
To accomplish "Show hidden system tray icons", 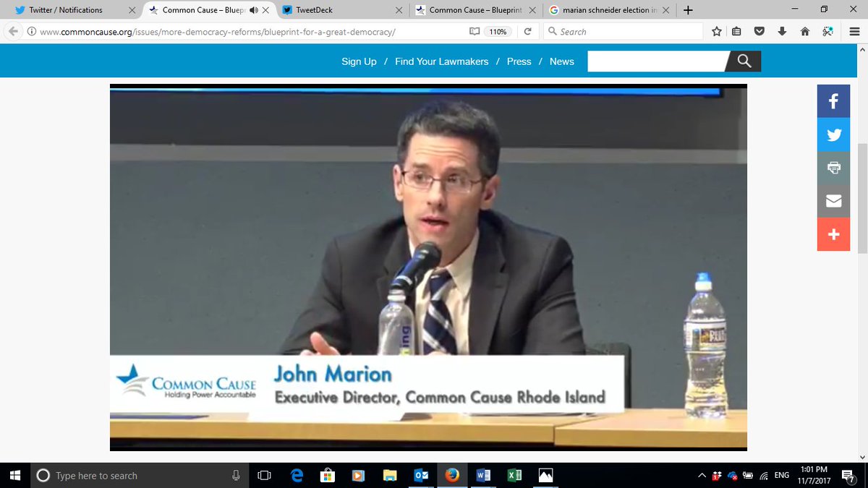I will [701, 475].
